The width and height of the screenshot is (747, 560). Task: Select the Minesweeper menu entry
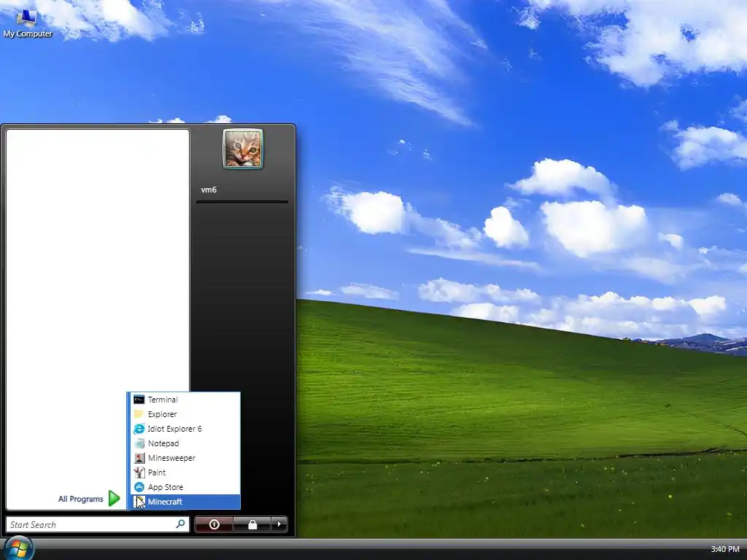[x=185, y=458]
